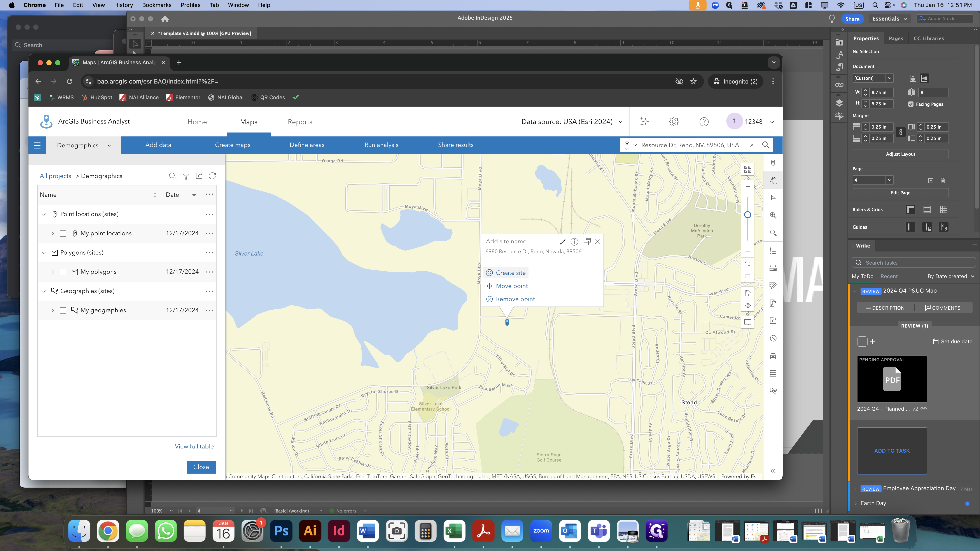
Task: Click Move point in popup
Action: (x=507, y=286)
